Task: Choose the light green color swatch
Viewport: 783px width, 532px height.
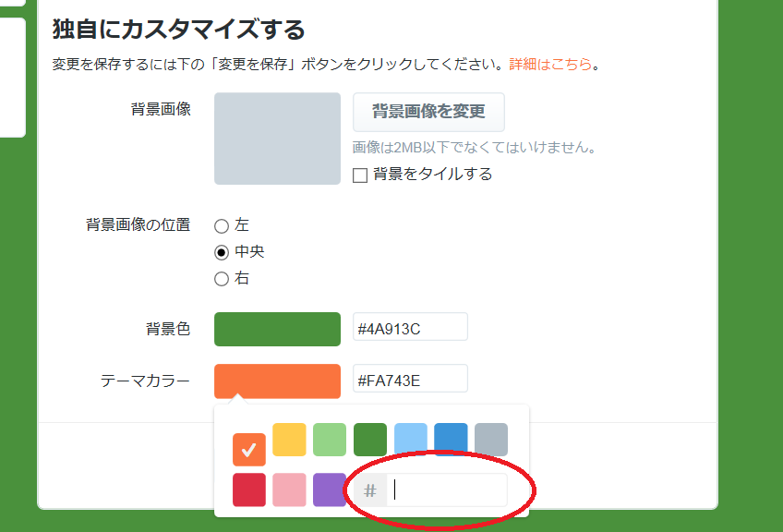Action: (330, 440)
